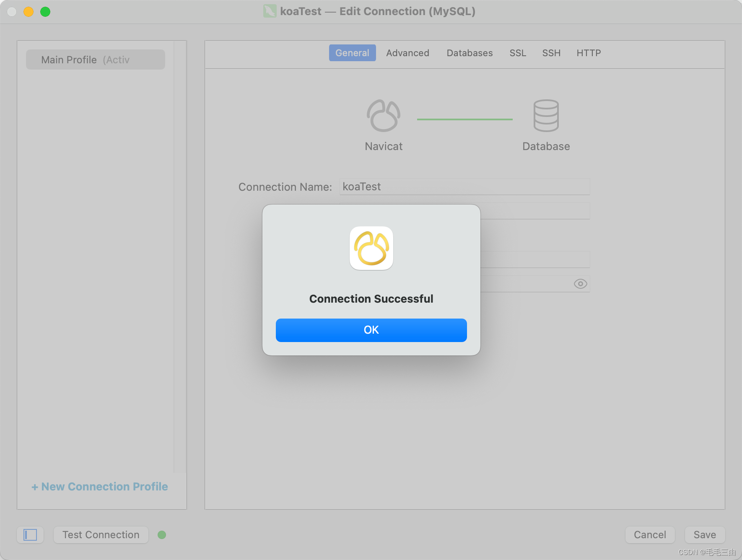Screen dimensions: 742x560
Task: Click the Test Connection button
Action: pos(101,535)
